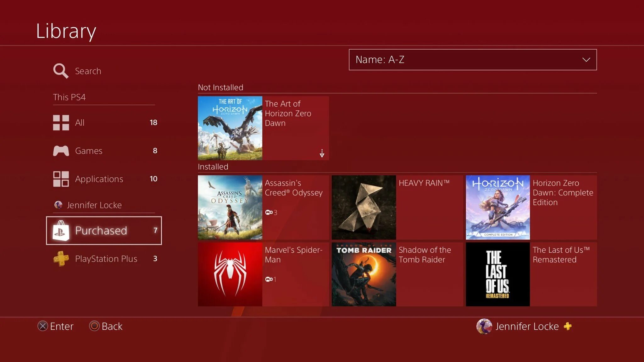The height and width of the screenshot is (362, 644).
Task: Select the Purchased shopping bag icon
Action: [61, 231]
